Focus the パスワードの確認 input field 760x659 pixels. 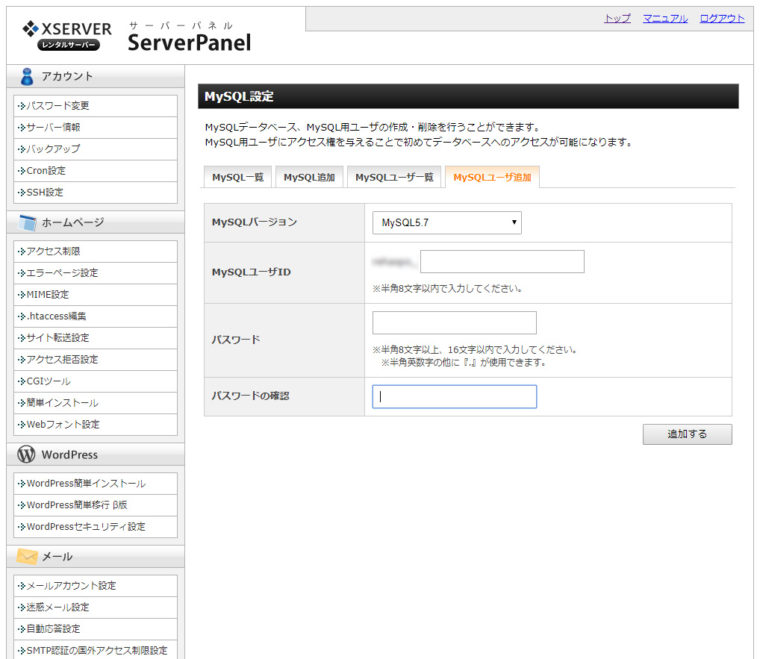tap(454, 397)
